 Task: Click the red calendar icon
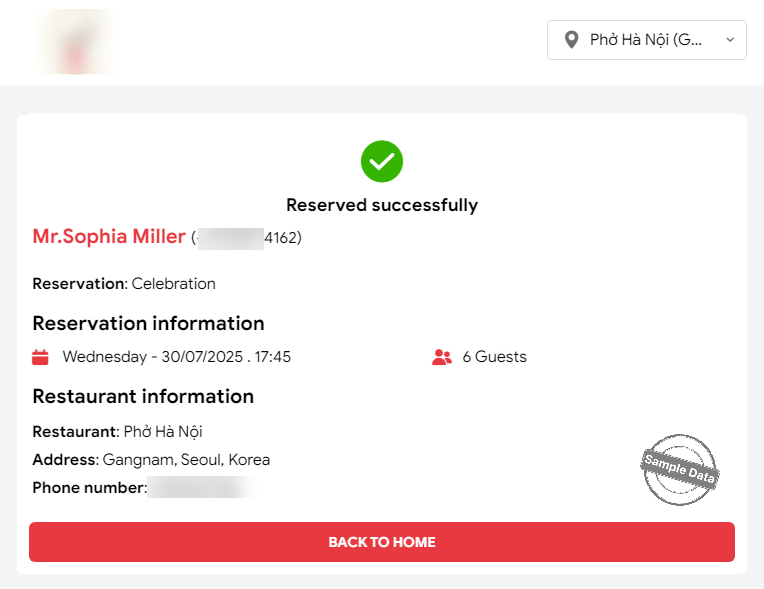point(41,357)
